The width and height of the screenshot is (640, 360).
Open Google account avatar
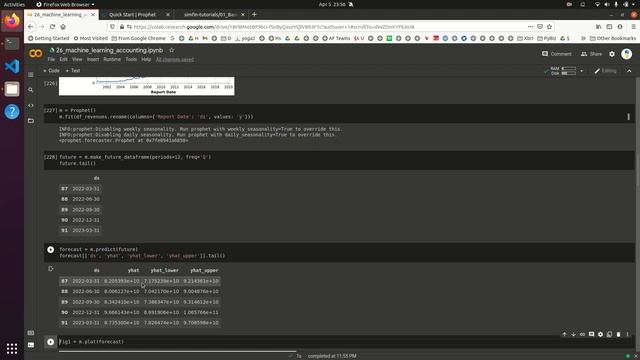tap(627, 54)
